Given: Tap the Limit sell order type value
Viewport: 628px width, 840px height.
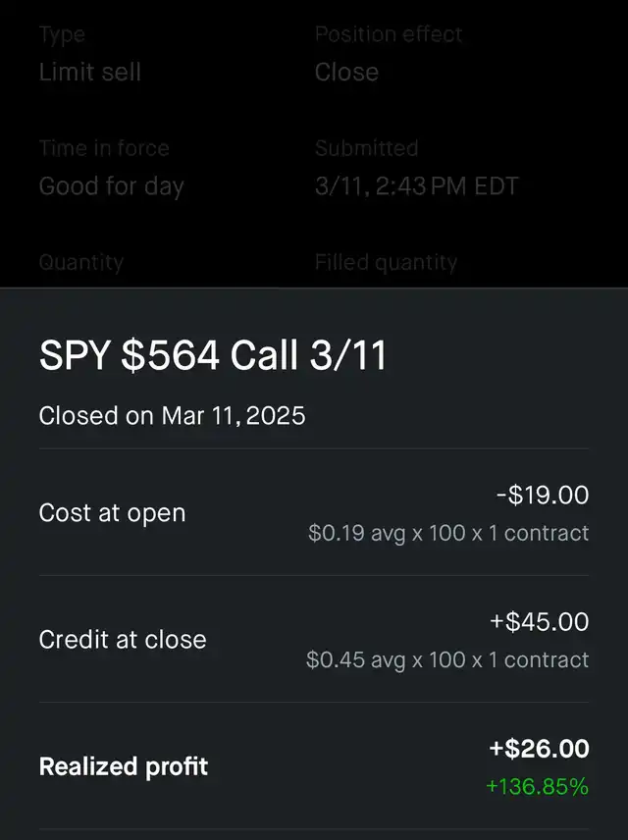Looking at the screenshot, I should (89, 73).
